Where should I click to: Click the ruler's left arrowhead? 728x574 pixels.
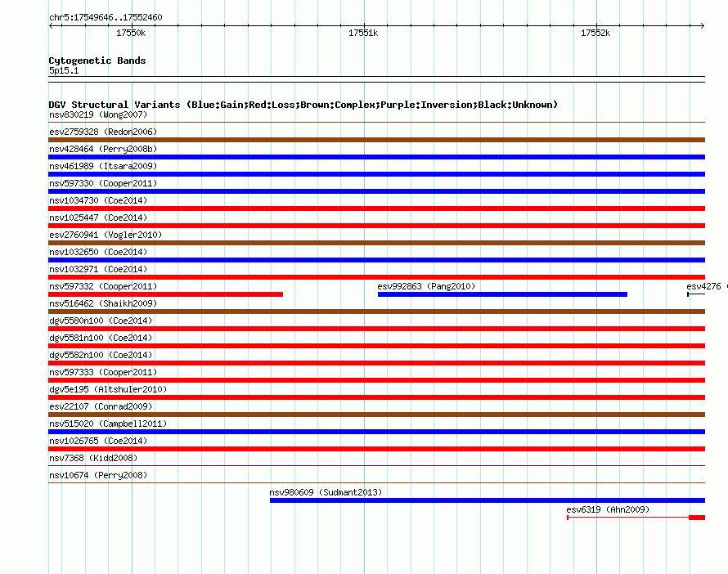[x=52, y=25]
